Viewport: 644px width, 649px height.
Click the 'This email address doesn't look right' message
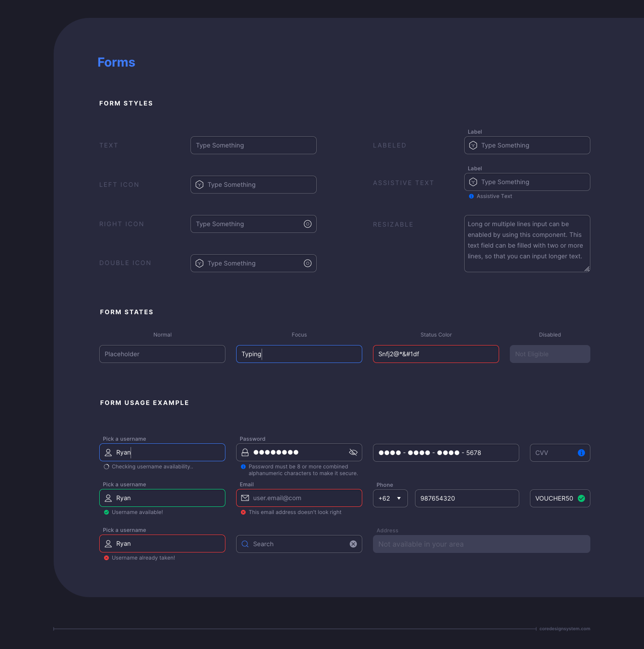point(295,512)
